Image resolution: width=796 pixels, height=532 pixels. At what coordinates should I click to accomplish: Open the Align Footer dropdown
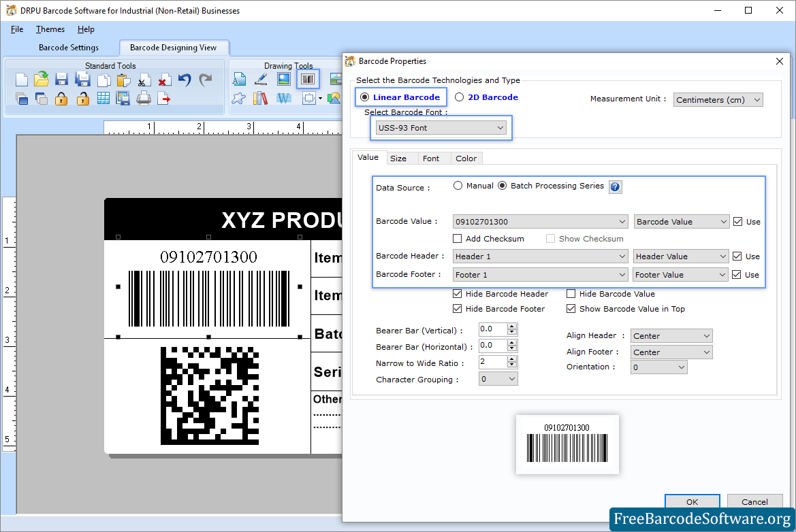click(x=671, y=352)
